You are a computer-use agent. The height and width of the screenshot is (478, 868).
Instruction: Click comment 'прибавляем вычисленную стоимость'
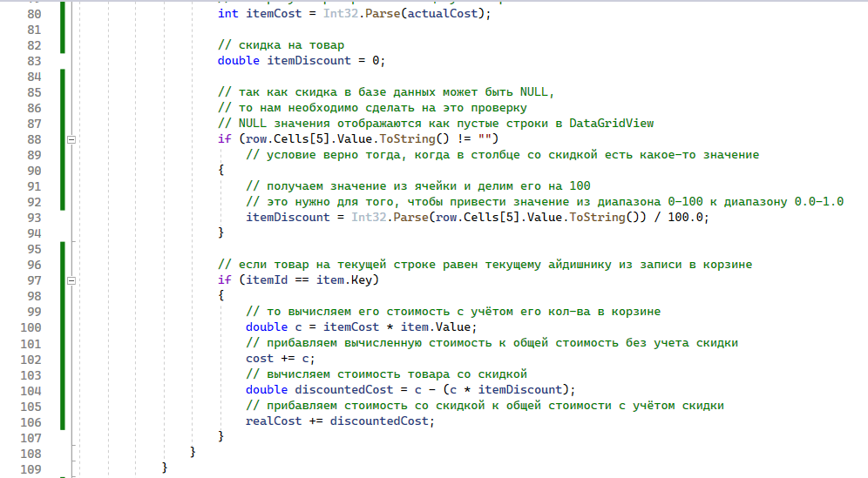[492, 342]
